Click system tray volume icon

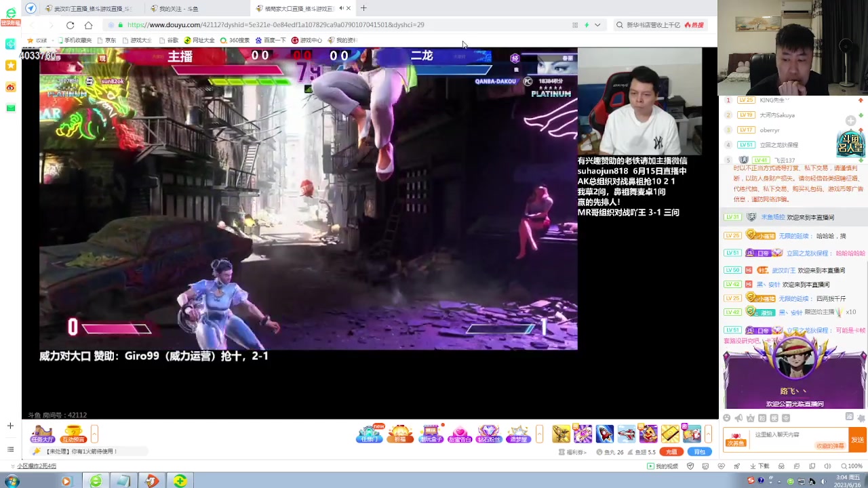pyautogui.click(x=824, y=481)
